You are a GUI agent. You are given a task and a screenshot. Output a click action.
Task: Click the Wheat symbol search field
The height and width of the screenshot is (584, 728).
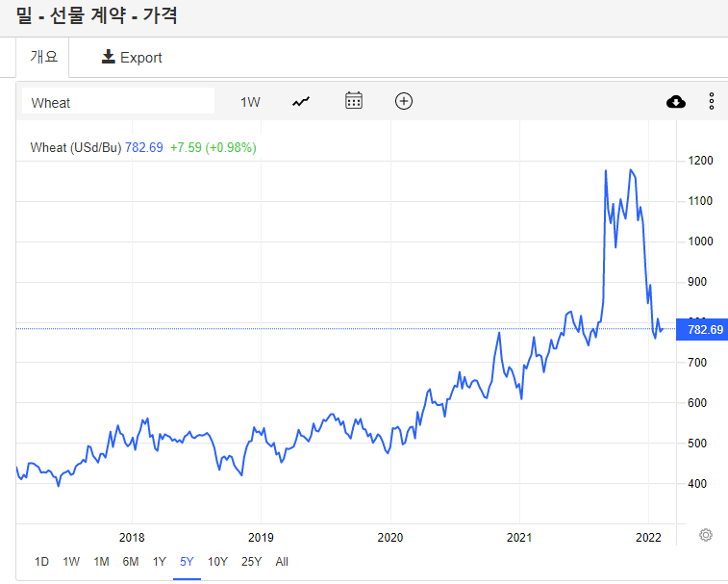click(x=118, y=102)
